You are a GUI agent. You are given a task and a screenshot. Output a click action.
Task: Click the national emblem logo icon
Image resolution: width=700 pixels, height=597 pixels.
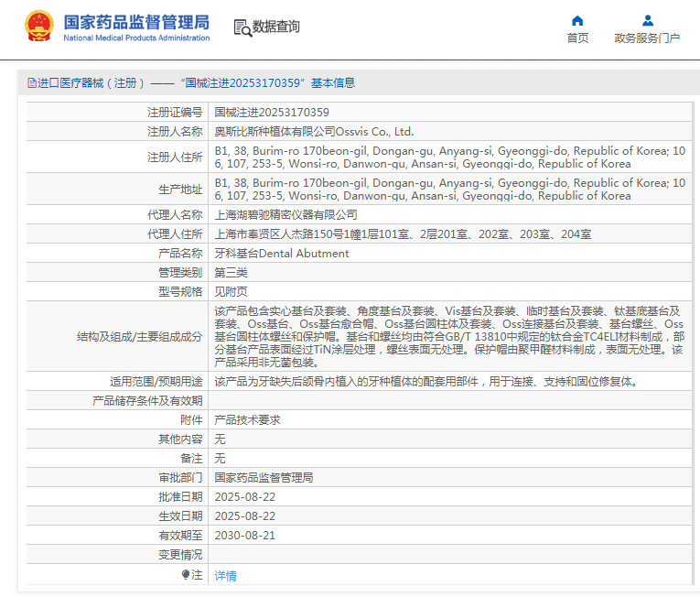pos(38,27)
